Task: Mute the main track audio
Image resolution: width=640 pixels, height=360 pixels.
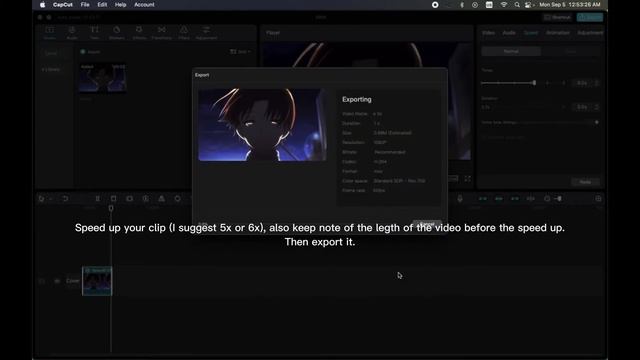Action: [57, 281]
